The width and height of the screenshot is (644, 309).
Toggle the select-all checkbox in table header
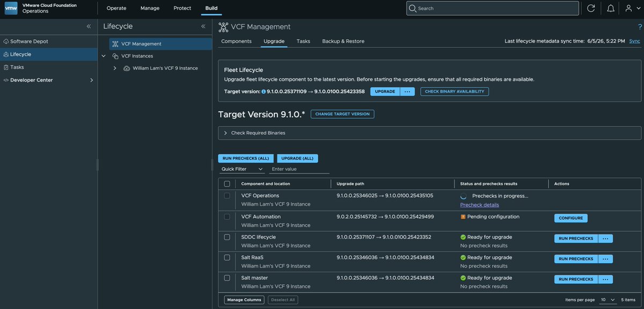[227, 184]
